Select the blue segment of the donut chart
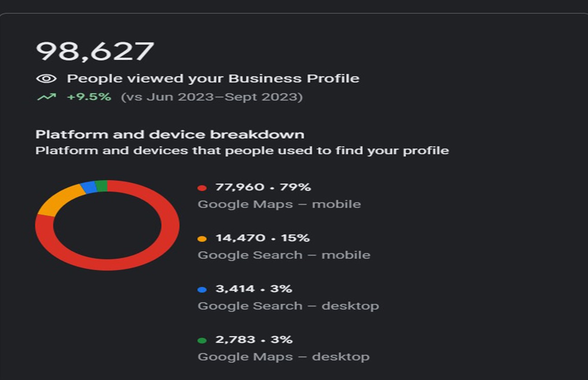588x380 pixels. (89, 187)
